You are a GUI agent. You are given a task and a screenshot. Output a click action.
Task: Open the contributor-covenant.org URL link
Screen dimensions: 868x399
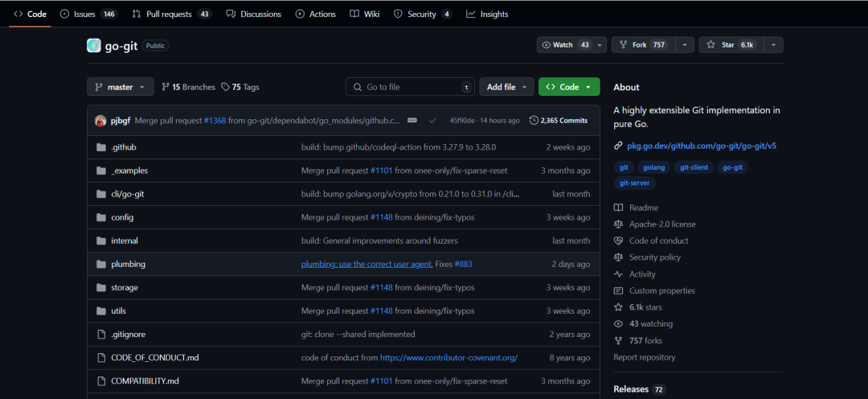449,357
